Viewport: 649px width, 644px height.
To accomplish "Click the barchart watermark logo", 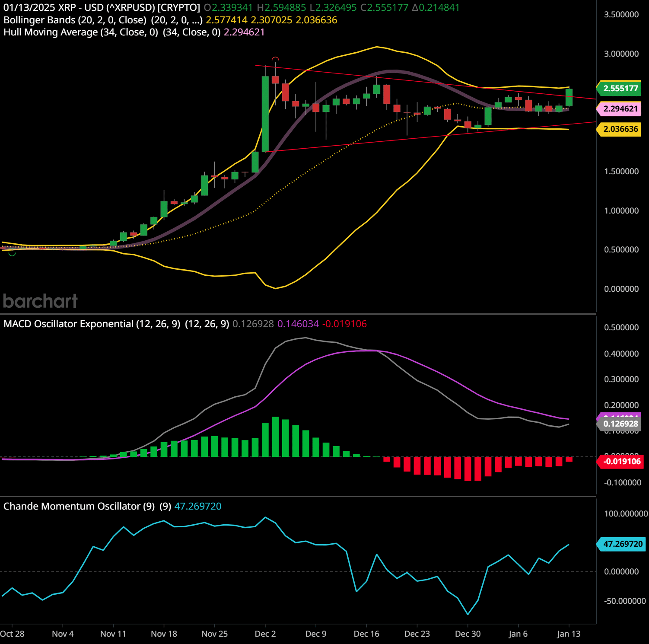I will click(40, 301).
